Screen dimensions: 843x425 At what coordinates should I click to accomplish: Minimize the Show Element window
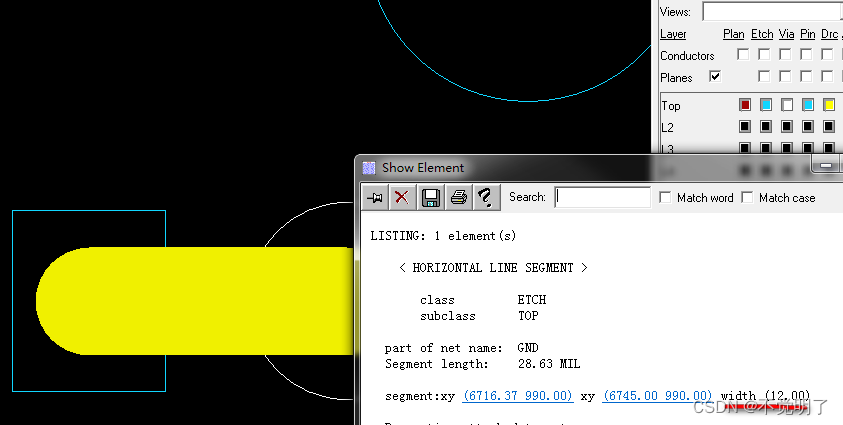point(826,165)
